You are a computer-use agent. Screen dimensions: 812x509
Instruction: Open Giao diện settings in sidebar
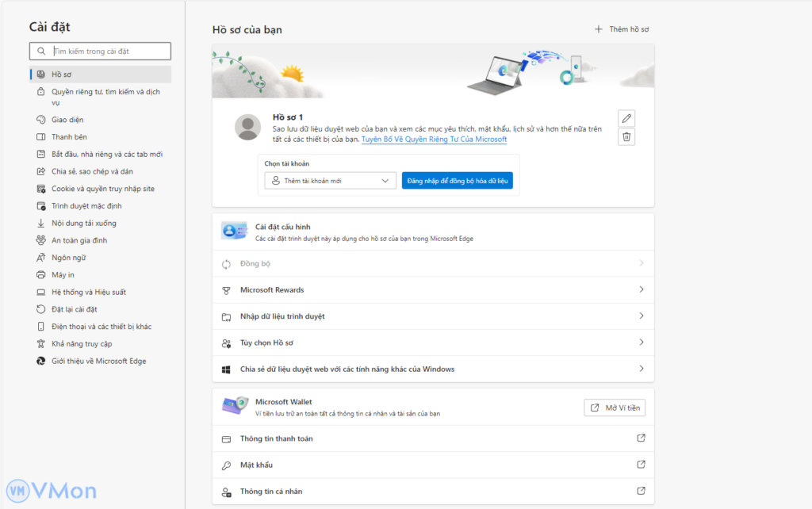(x=67, y=120)
